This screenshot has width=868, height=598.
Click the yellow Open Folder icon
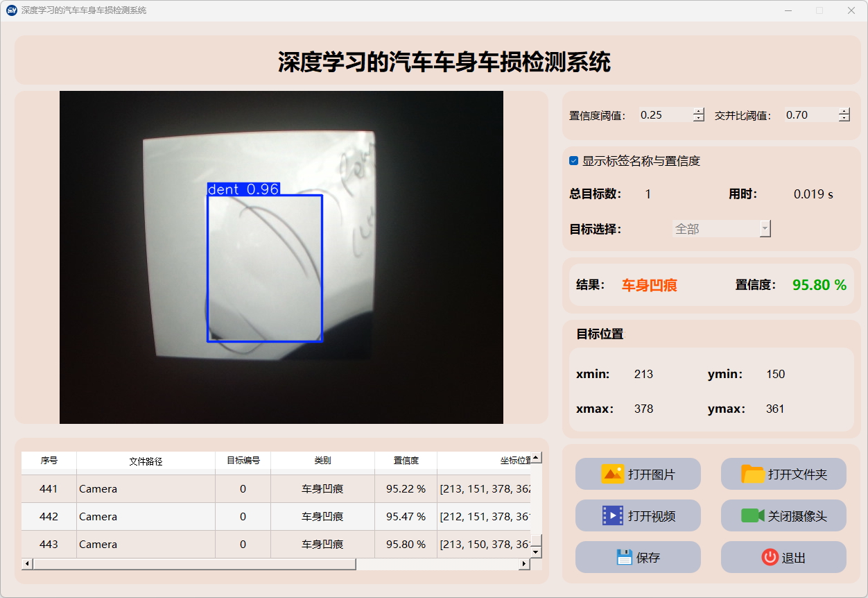752,474
